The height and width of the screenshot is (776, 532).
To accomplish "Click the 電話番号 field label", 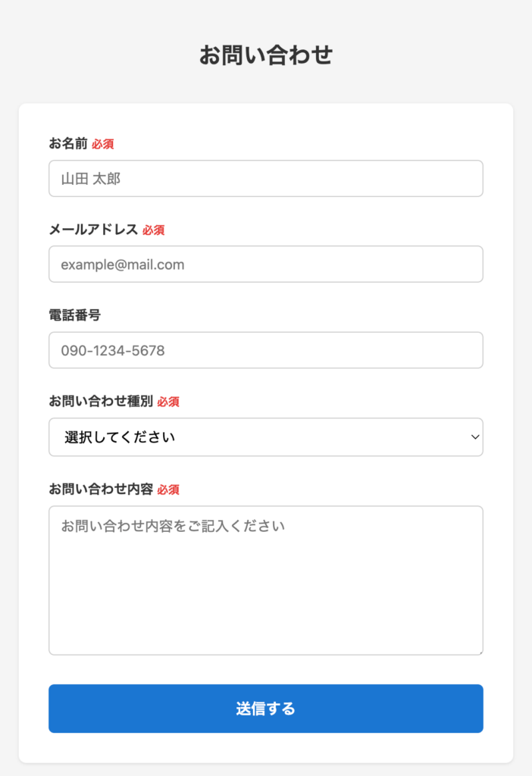I will (74, 315).
